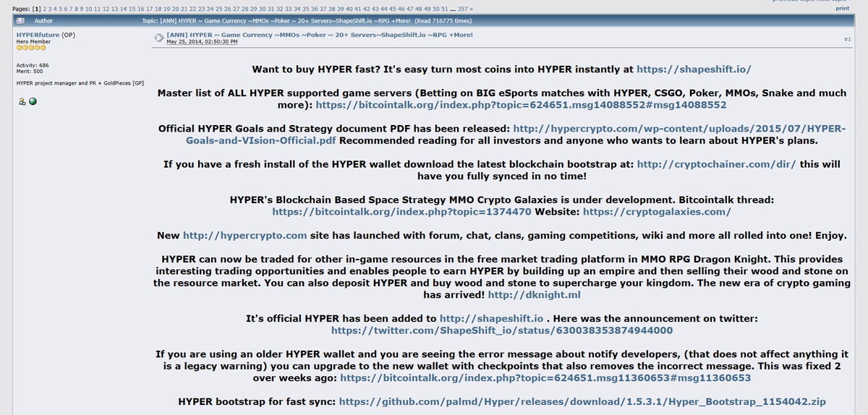Jump to page 10 of the thread
The image size is (868, 415).
89,8
